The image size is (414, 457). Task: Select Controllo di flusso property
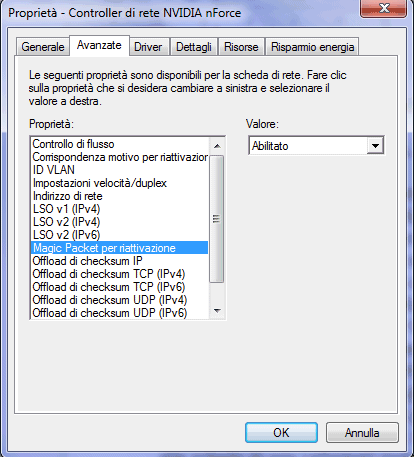(119, 144)
